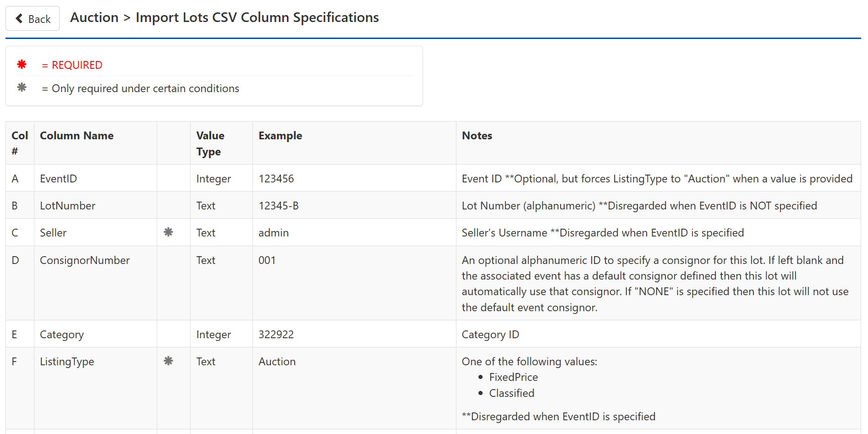The width and height of the screenshot is (868, 434).
Task: Click the Auction breadcrumb title
Action: tap(94, 17)
